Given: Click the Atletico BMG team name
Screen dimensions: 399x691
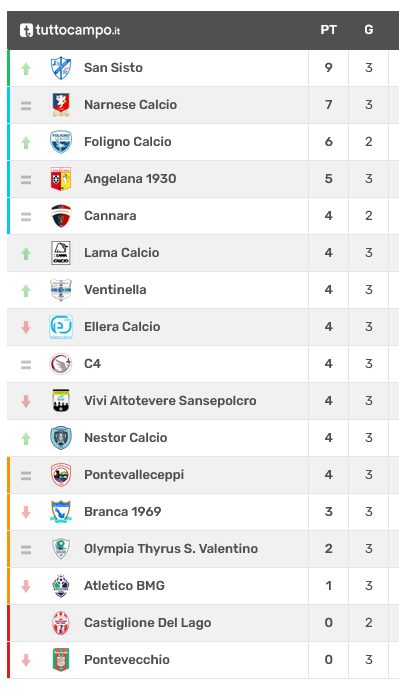Looking at the screenshot, I should pyautogui.click(x=124, y=586).
